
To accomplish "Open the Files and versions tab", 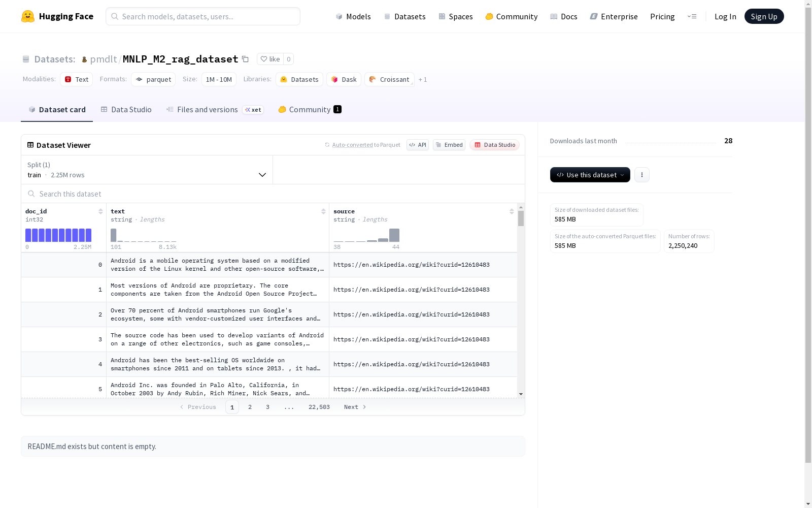I will tap(215, 110).
